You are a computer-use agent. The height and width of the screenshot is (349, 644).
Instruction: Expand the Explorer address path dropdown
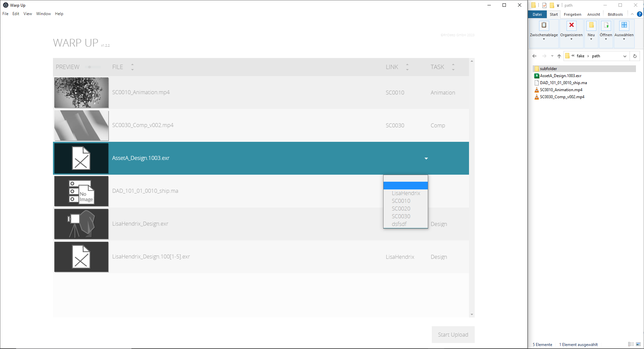coord(625,56)
